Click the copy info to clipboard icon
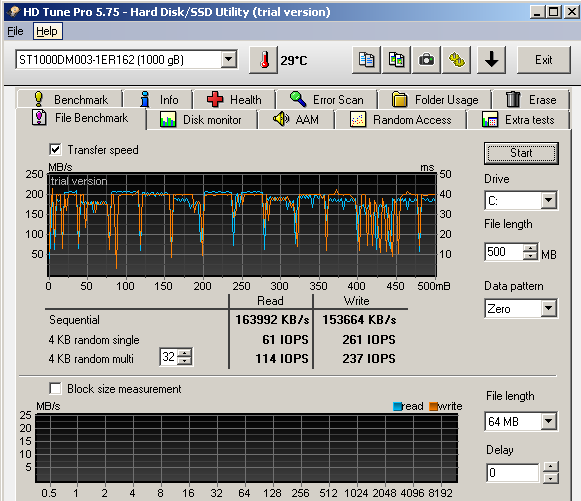The width and height of the screenshot is (581, 501). click(366, 60)
